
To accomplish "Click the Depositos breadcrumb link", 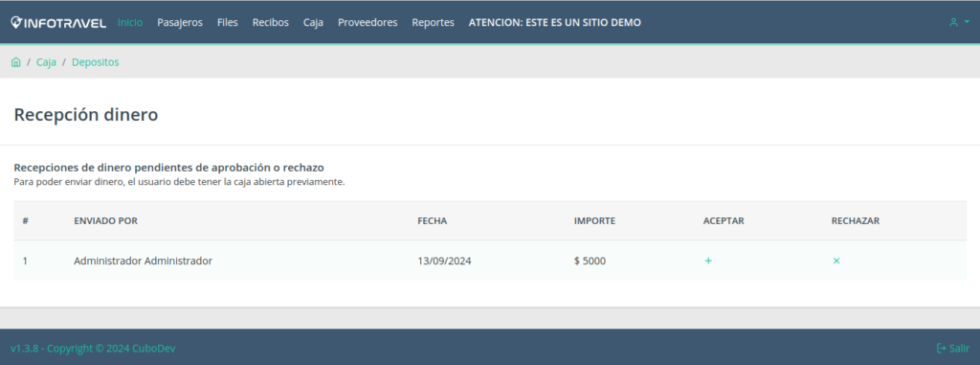I will 95,62.
